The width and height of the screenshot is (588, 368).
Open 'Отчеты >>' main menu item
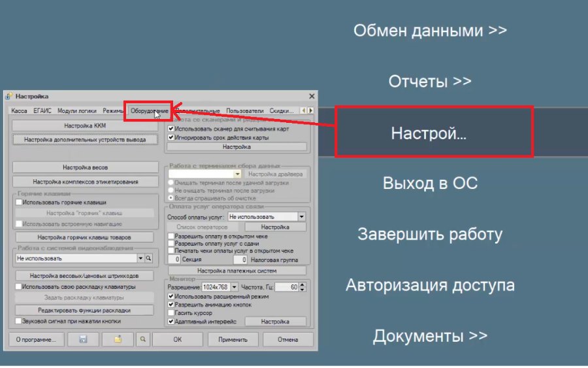430,81
